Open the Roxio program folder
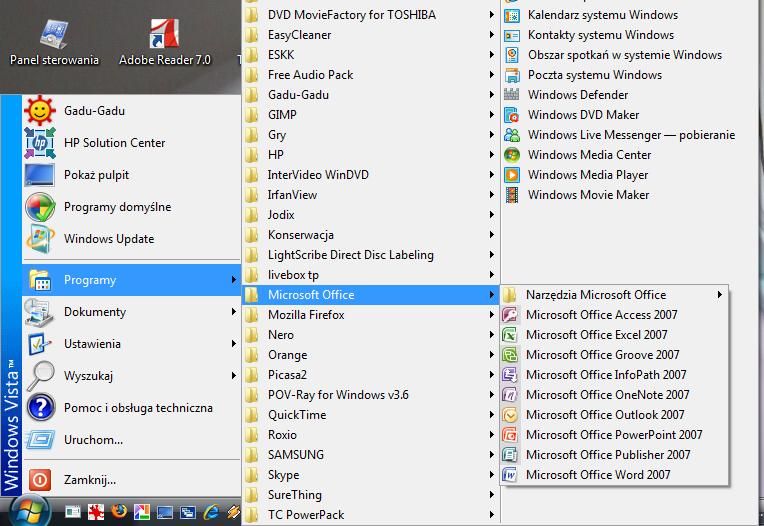The height and width of the screenshot is (526, 764). click(x=370, y=434)
